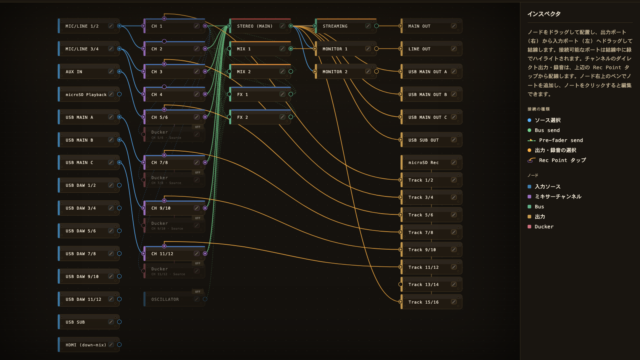This screenshot has width=640, height=360.
Task: Select the HDMI (down-mix) source node
Action: pyautogui.click(x=89, y=345)
